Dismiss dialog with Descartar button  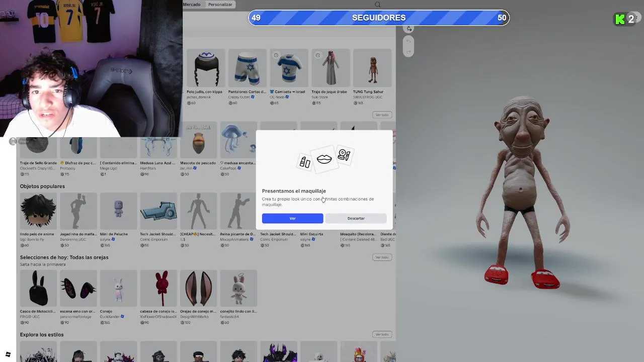356,218
